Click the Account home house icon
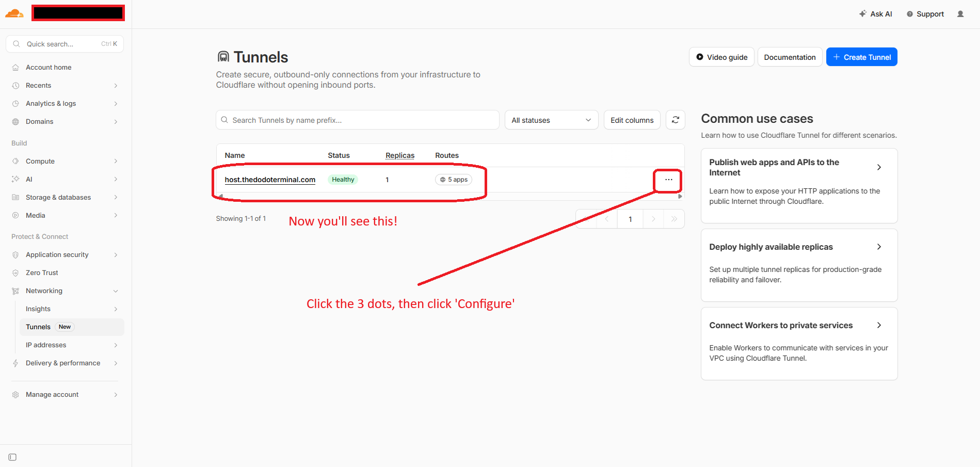 (15, 68)
